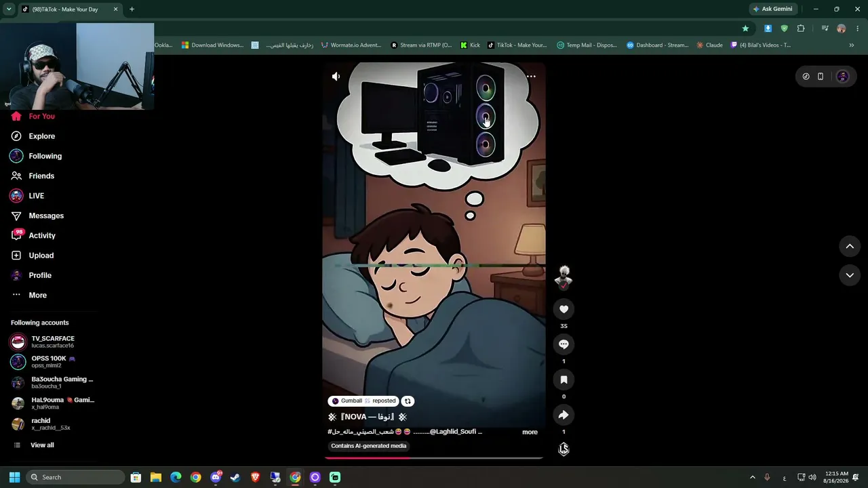Click the Gumball reposted label

tap(364, 401)
